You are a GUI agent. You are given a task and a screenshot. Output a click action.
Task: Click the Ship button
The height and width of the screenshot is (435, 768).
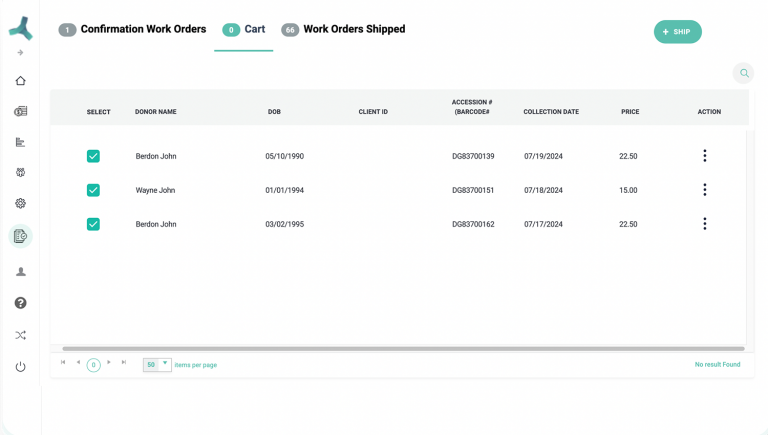pyautogui.click(x=677, y=32)
